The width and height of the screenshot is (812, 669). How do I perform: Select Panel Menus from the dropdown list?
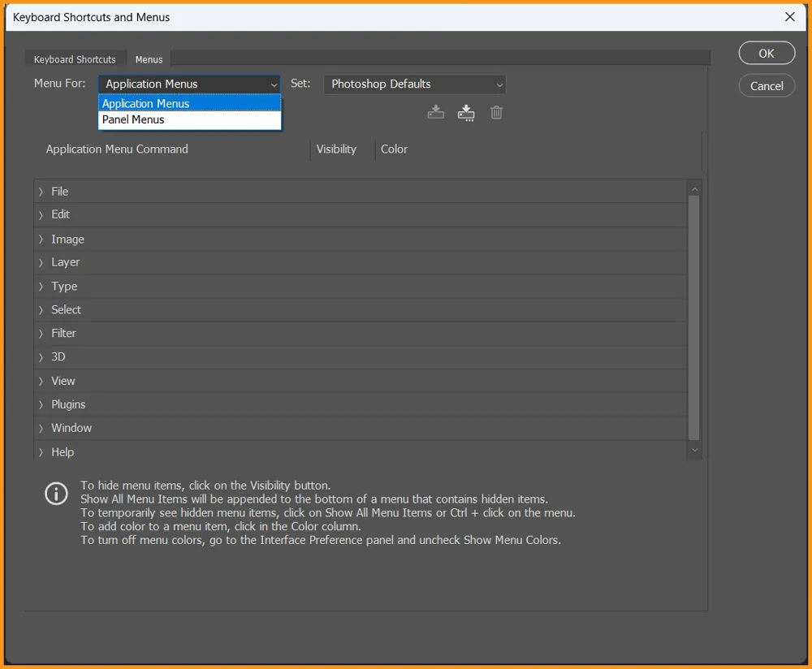tap(133, 119)
